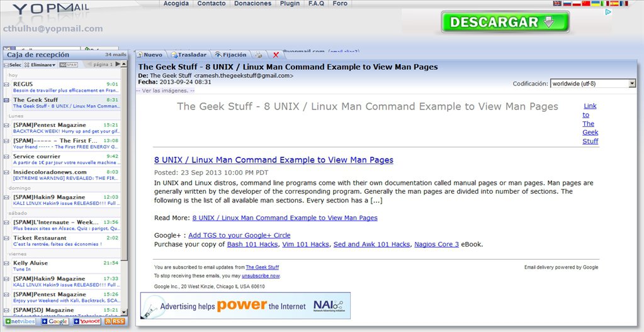Click scroll-down arrow of inbox list
This screenshot has height=332, width=644.
pyautogui.click(x=125, y=314)
